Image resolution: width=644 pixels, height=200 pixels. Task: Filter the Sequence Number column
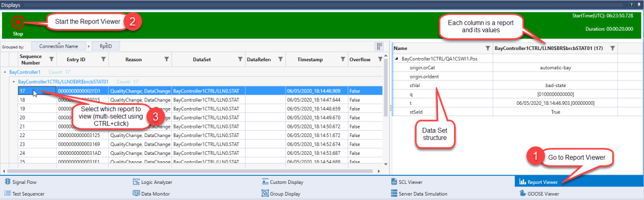click(52, 59)
